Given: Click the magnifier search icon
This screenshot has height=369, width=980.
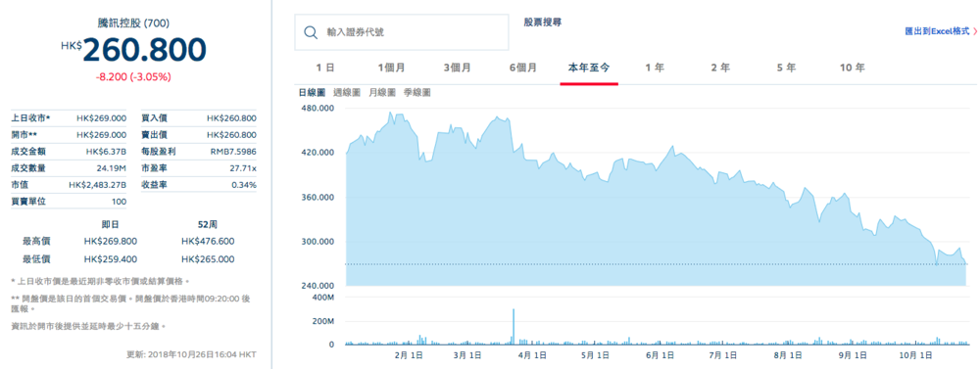Looking at the screenshot, I should 311,32.
